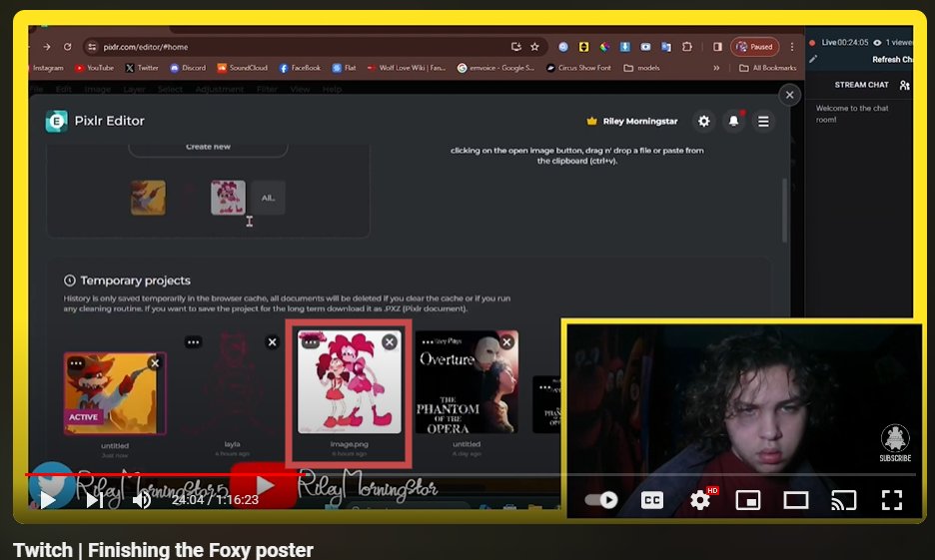This screenshot has width=935, height=560.
Task: Open the dimmed Layer menu
Action: click(134, 90)
